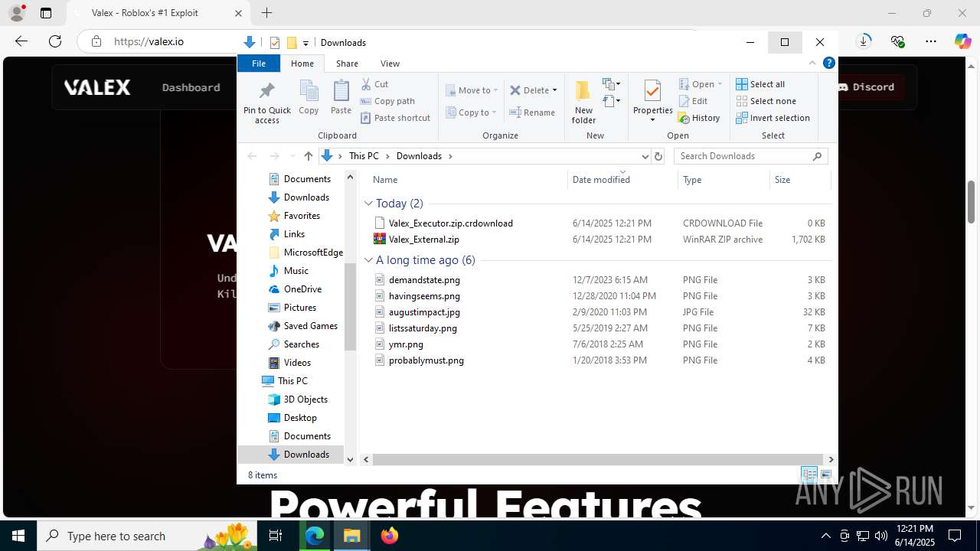Switch to the Home ribbon tab

point(302,64)
